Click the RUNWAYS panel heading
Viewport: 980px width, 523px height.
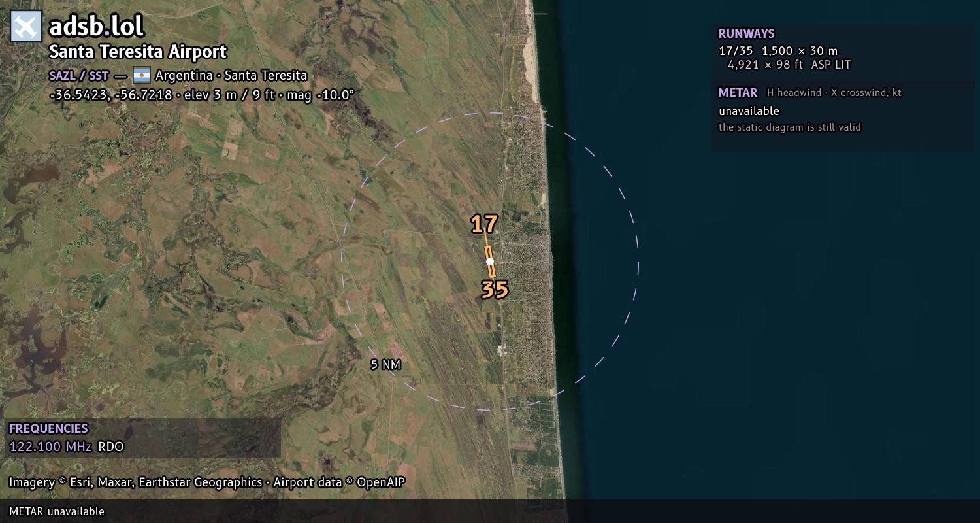click(x=746, y=34)
